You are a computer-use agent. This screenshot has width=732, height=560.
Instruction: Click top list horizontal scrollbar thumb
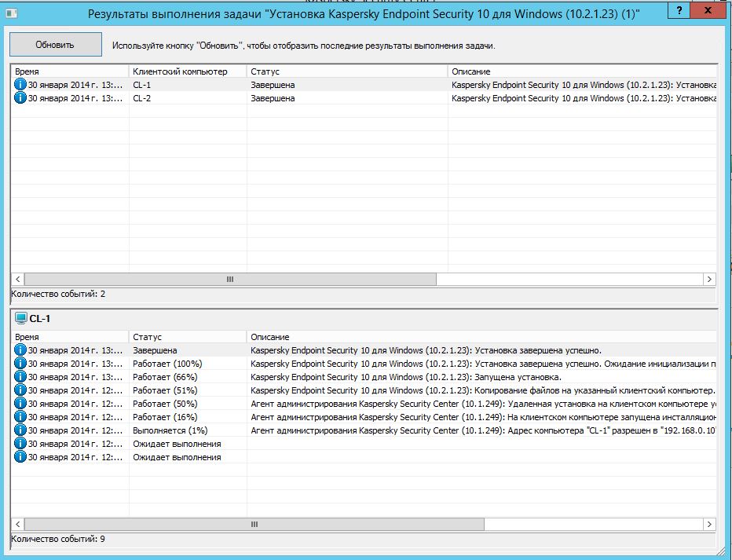click(230, 279)
